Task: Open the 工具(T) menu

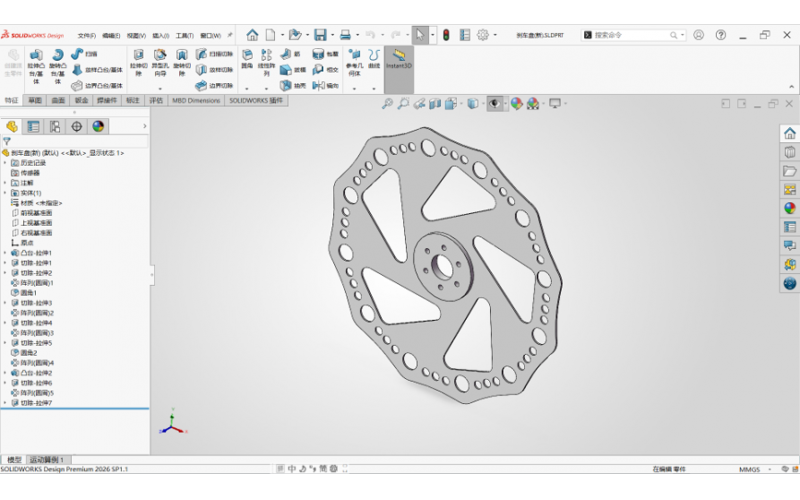Action: 185,35
